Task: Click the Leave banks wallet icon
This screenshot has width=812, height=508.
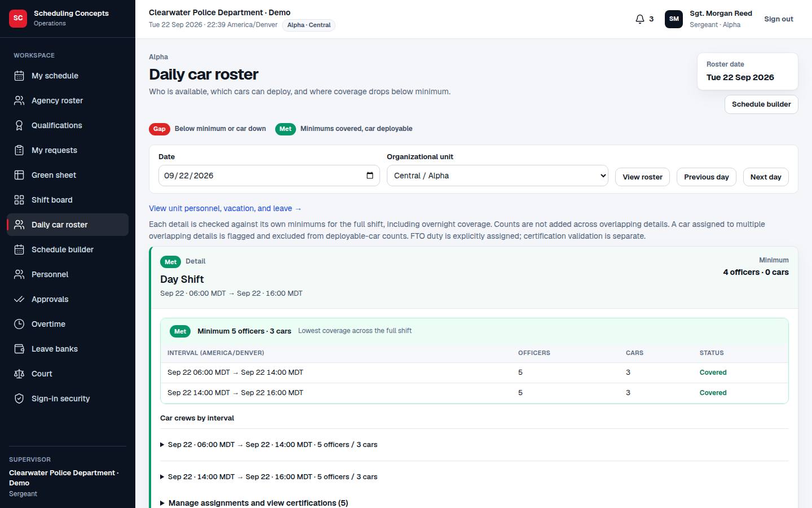Action: [19, 349]
